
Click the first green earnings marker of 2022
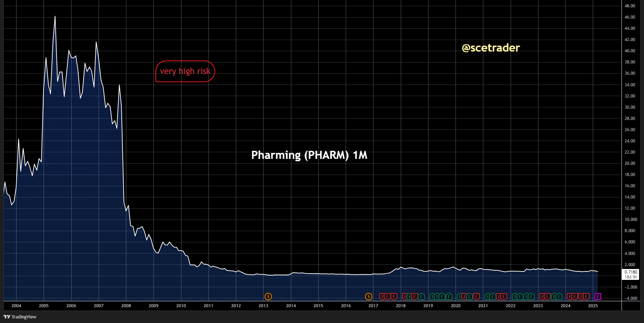click(x=515, y=297)
